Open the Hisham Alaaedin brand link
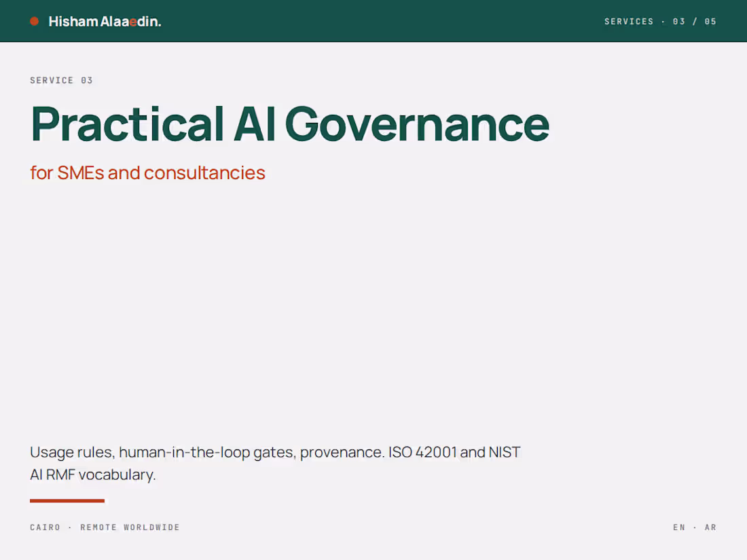This screenshot has width=747, height=560. click(105, 22)
